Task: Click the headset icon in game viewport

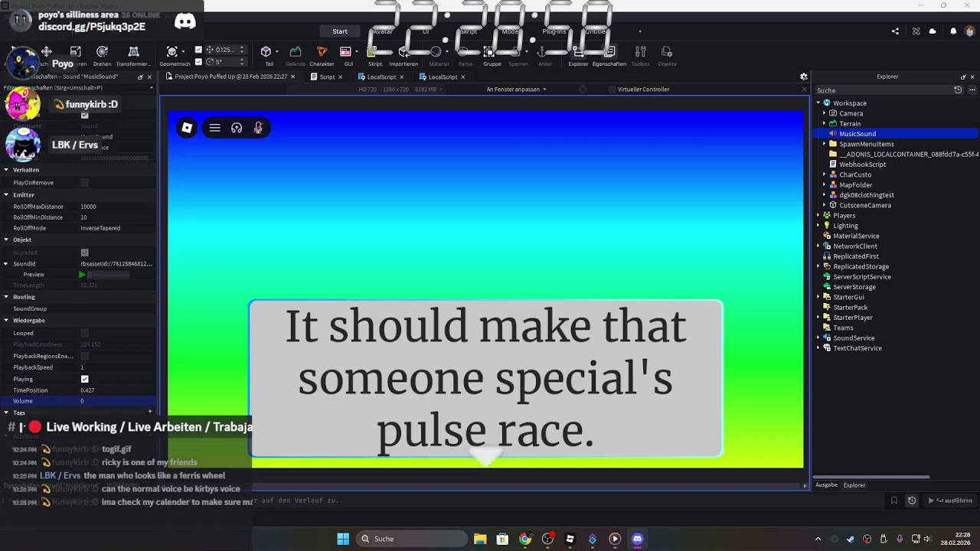Action: point(237,128)
